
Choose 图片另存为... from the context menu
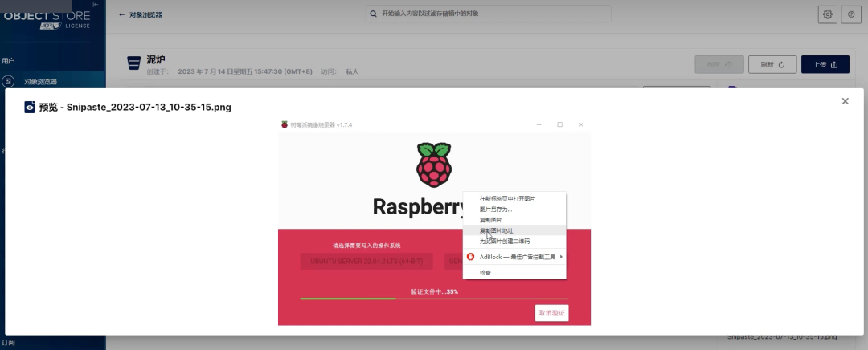coord(514,209)
